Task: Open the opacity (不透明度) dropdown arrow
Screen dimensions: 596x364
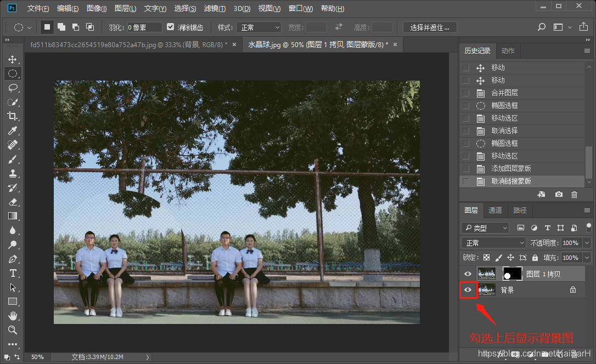Action: [587, 243]
